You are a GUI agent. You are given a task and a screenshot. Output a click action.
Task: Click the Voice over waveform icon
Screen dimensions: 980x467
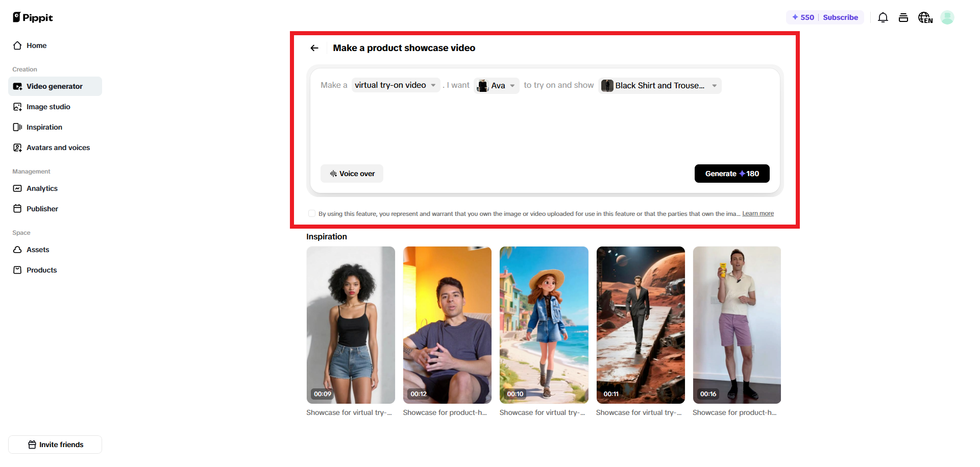[x=333, y=174]
